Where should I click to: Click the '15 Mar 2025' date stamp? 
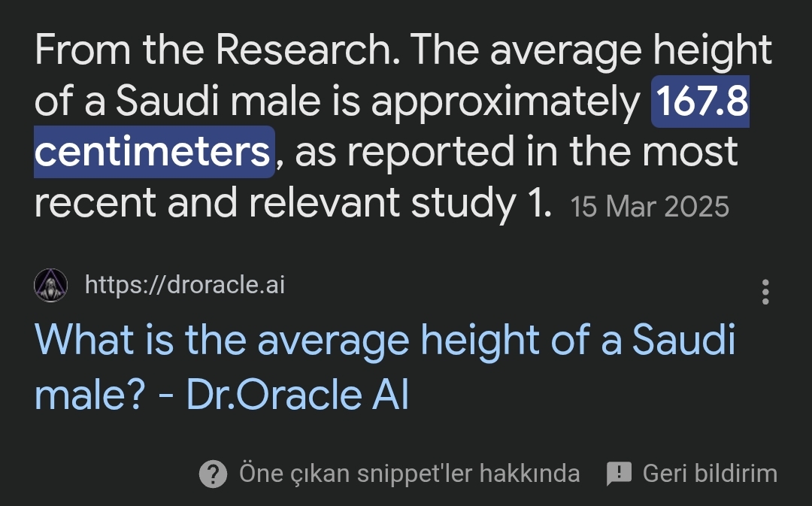tap(650, 207)
